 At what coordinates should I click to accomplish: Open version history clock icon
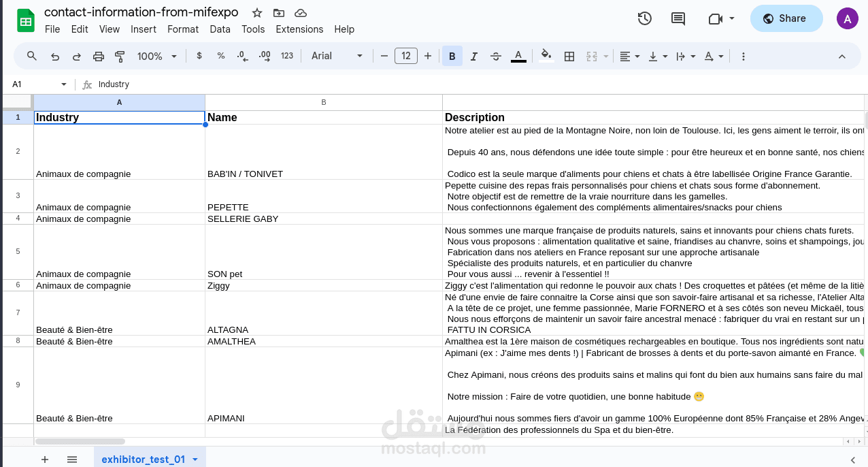(645, 18)
